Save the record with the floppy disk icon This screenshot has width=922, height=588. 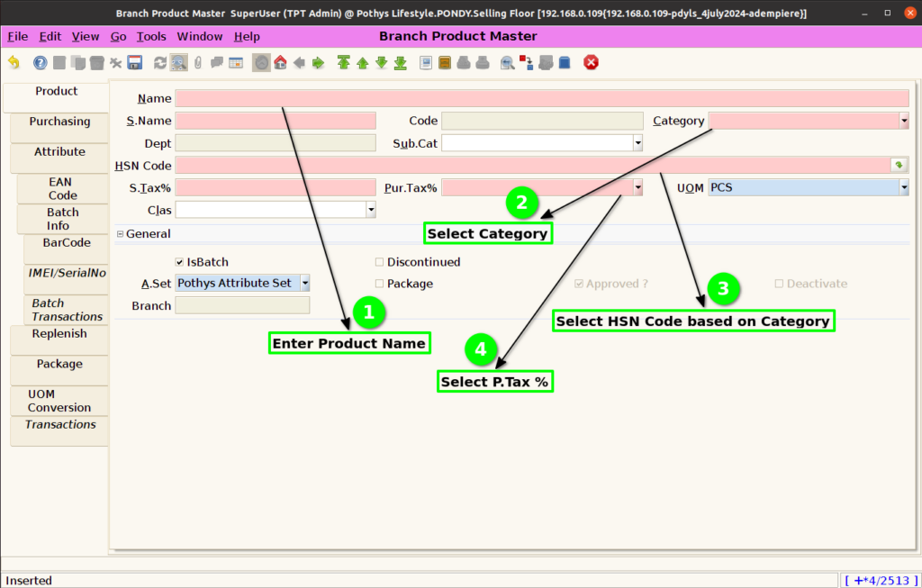click(x=135, y=62)
